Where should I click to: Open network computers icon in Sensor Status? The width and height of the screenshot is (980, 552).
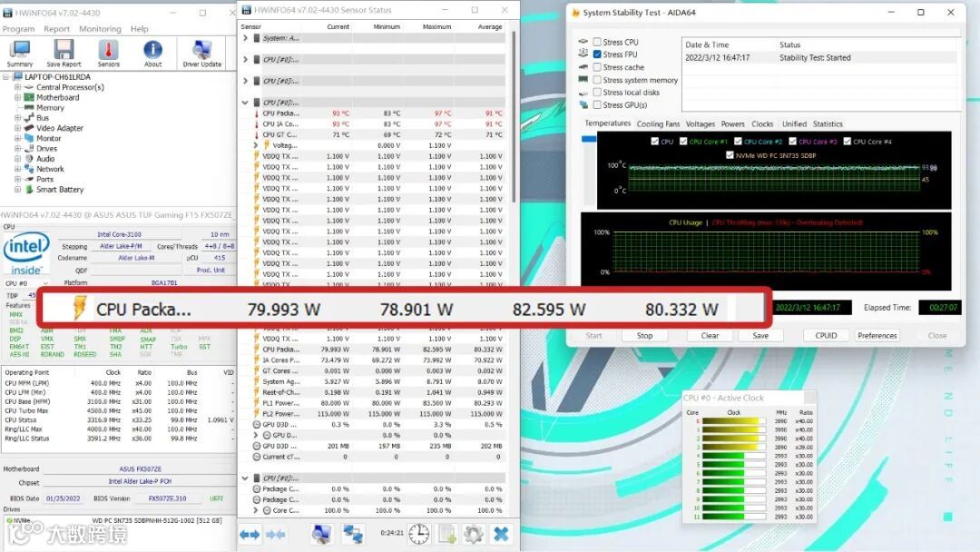coord(352,535)
